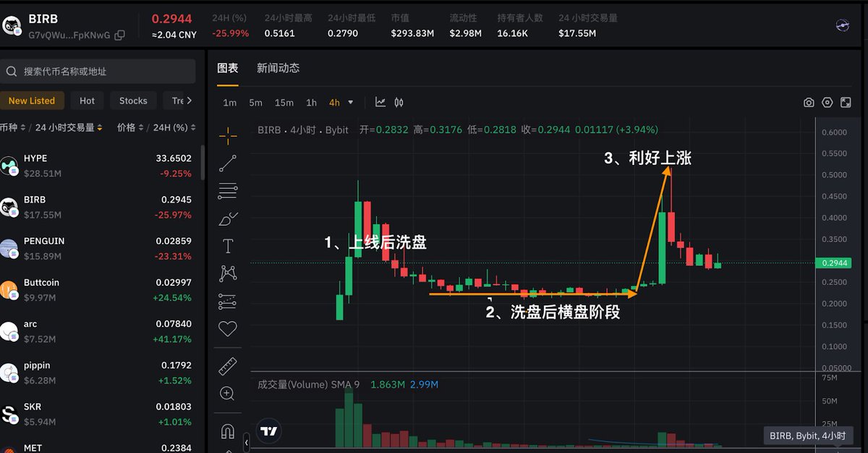
Task: Click the top-right profile avatar icon
Action: [842, 25]
